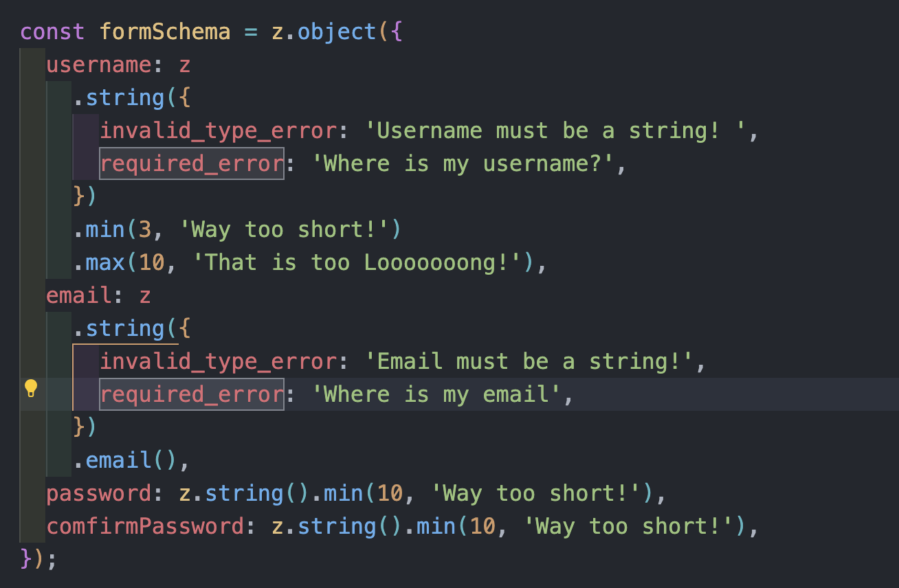Click the yellow lightbulb quick-fix icon
The width and height of the screenshot is (899, 588).
[31, 389]
